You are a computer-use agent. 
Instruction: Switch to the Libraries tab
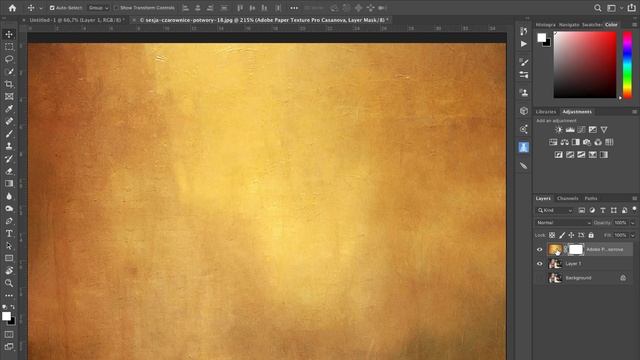(546, 111)
